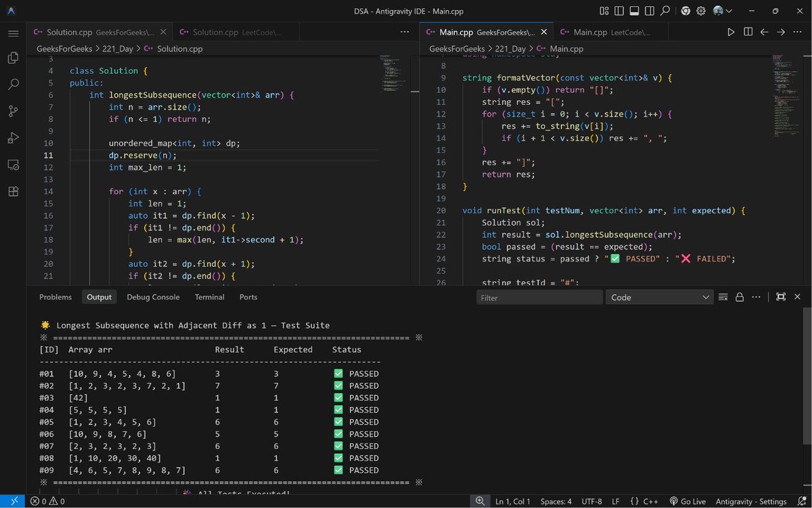Screen dimensions: 812x508
Task: Open more actions for left editor group
Action: pos(405,32)
